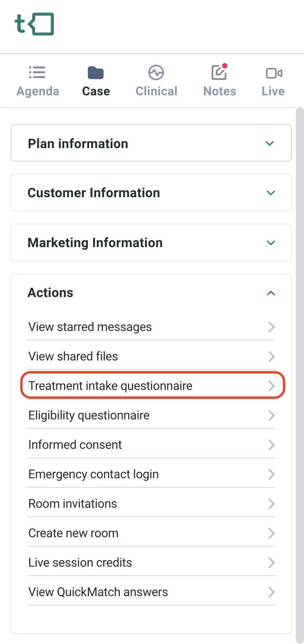This screenshot has height=644, width=304.
Task: Choose Create new room
Action: point(74,533)
